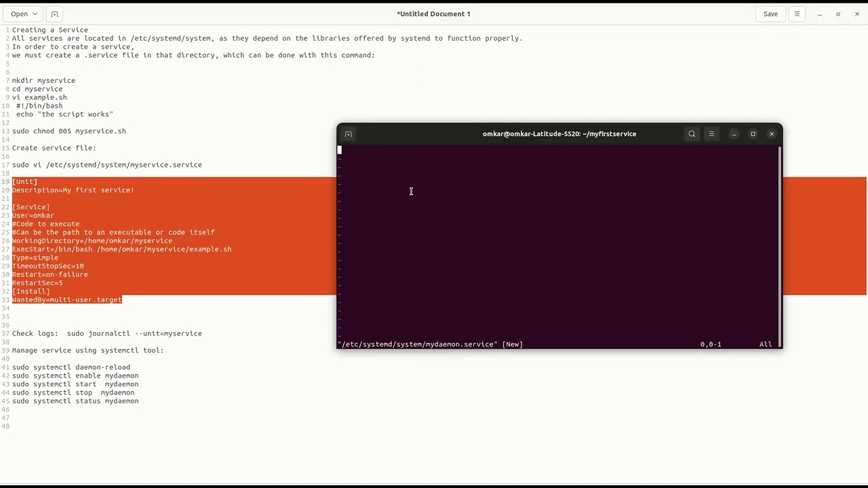868x488 pixels.
Task: Click 'sudo systemctl status mydaemon' line
Action: 75,401
